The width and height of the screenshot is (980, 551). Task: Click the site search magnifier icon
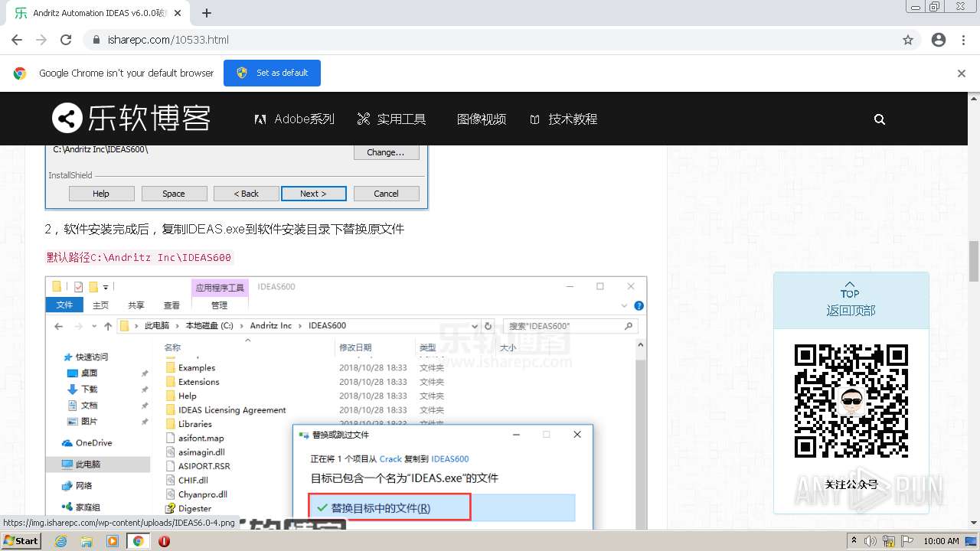point(880,119)
